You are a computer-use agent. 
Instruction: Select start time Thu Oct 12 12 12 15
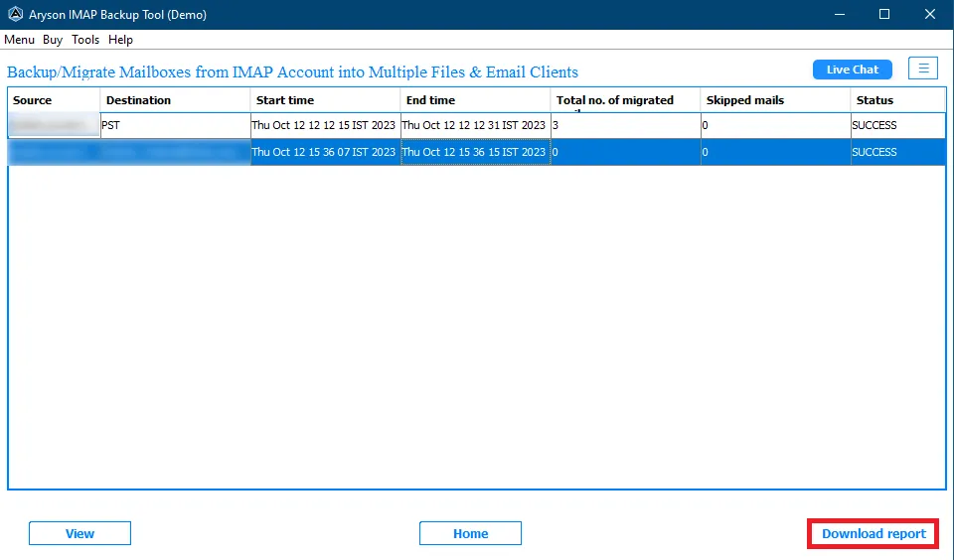click(325, 125)
